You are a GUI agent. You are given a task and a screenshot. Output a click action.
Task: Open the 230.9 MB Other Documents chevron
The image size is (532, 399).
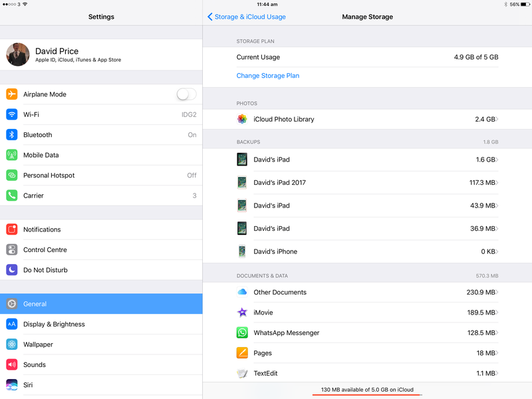point(497,292)
